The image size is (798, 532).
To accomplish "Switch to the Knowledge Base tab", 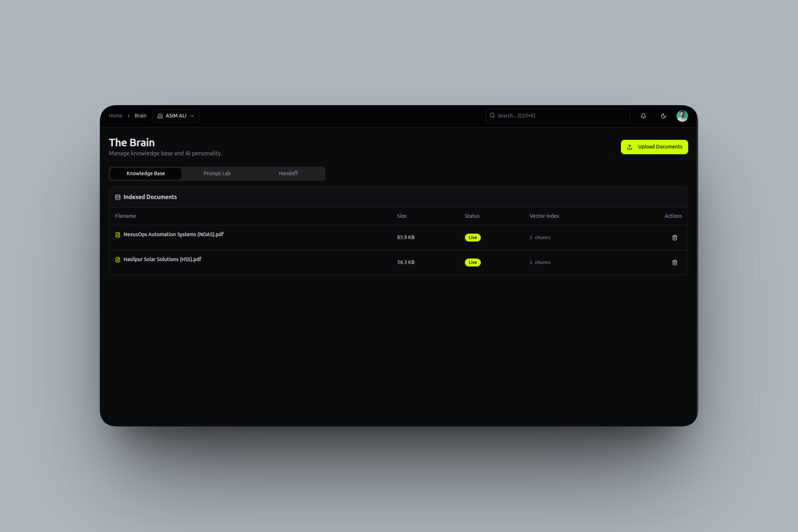I will coord(145,174).
